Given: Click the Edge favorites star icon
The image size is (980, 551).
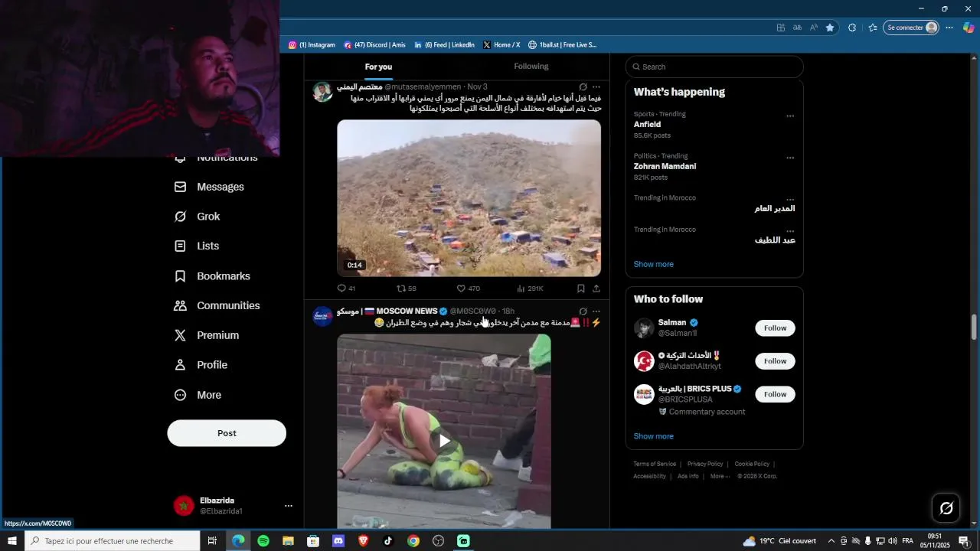Looking at the screenshot, I should pyautogui.click(x=830, y=28).
